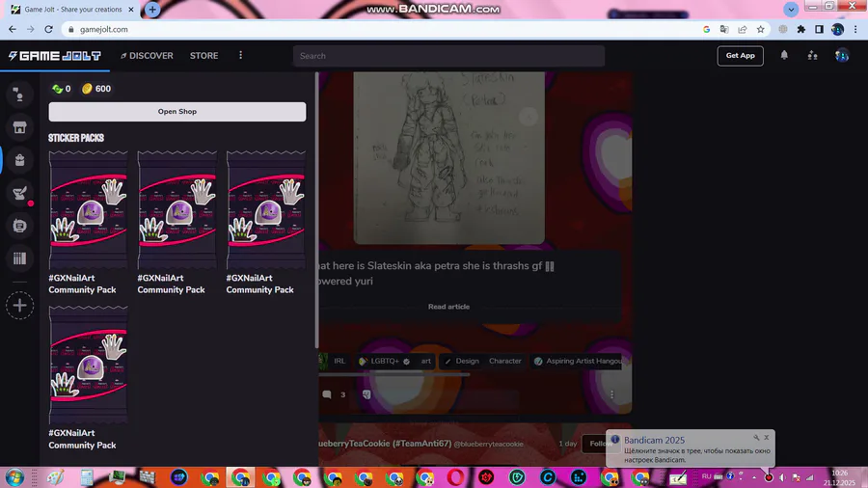Screen dimensions: 868x488
Task: Click the dashed plus add community button
Action: tap(19, 306)
